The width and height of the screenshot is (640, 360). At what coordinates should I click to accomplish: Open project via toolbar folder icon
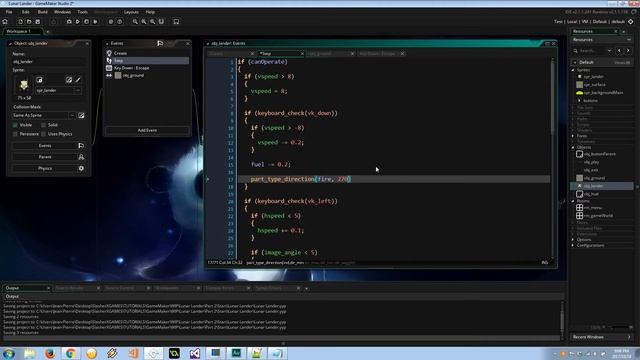29,22
